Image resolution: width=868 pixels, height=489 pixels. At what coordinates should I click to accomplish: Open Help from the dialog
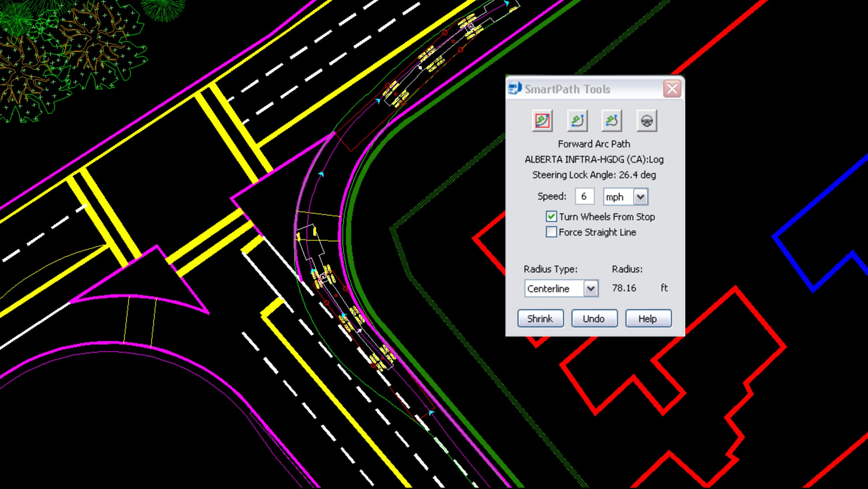point(647,318)
